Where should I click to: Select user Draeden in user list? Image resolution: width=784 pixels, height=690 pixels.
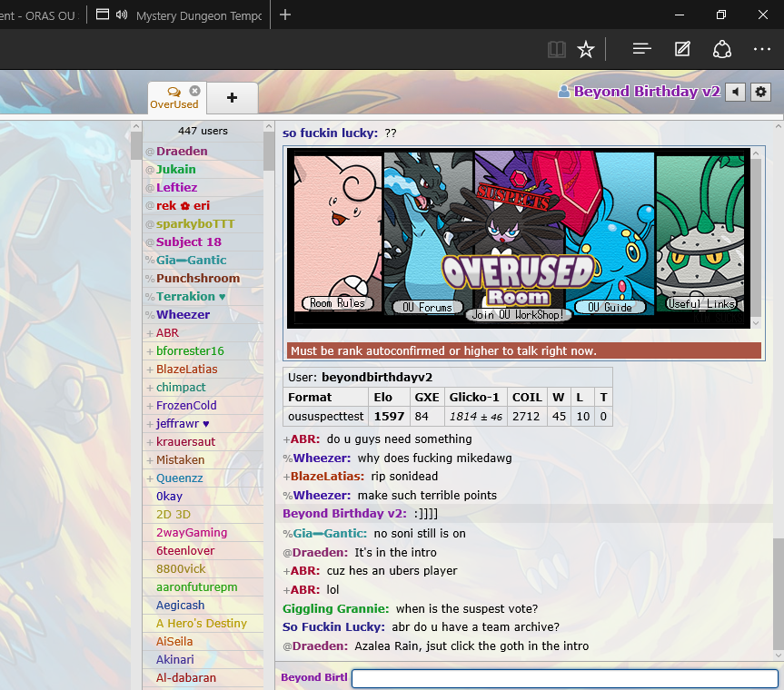click(182, 152)
